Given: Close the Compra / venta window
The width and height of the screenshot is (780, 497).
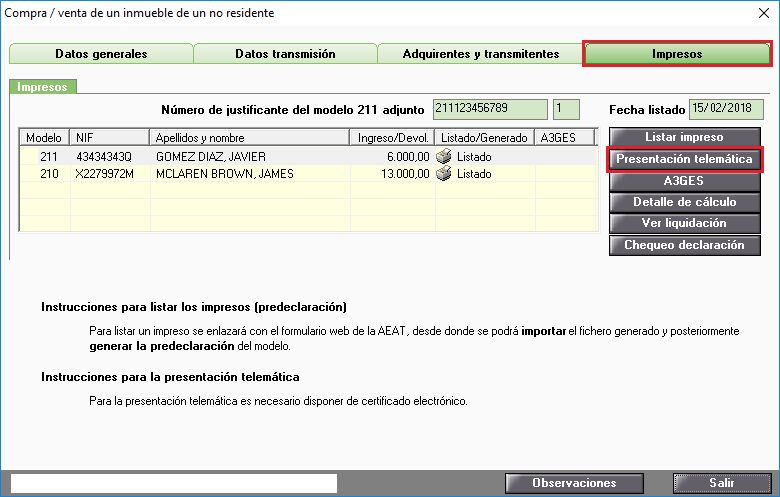Looking at the screenshot, I should point(764,13).
